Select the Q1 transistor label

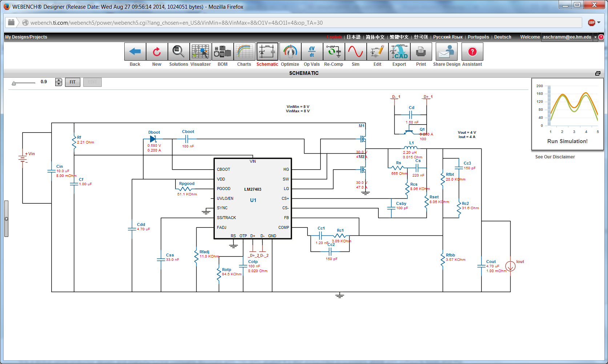click(422, 129)
